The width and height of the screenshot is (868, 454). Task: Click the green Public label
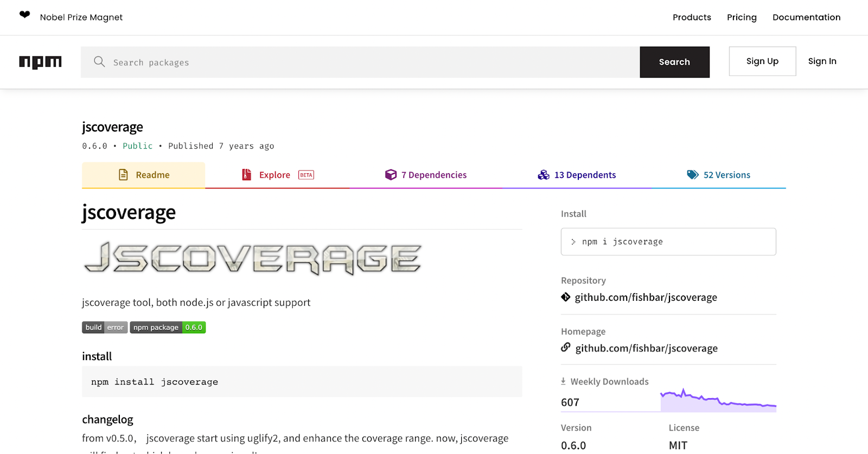pos(138,146)
